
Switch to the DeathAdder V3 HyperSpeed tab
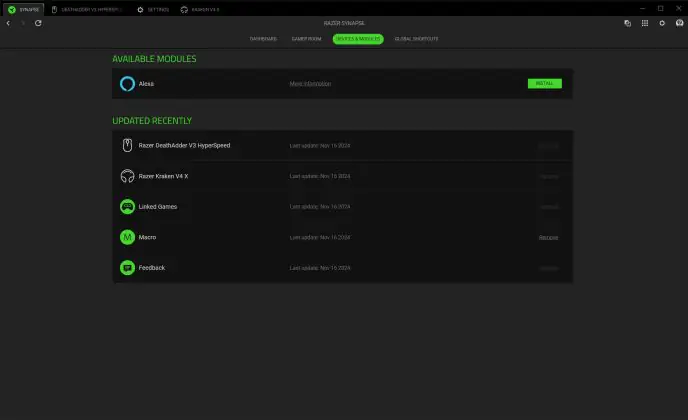88,9
